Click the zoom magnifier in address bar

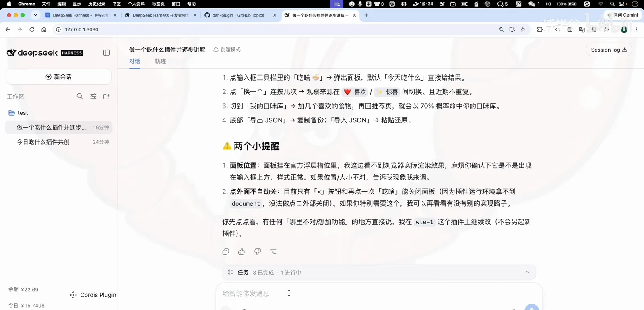tap(501, 29)
